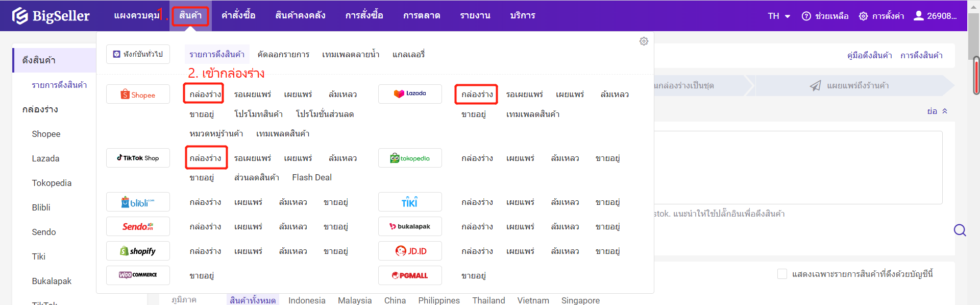Open WooCommerce ขายอยู่ link
This screenshot has height=305, width=980.
click(202, 275)
